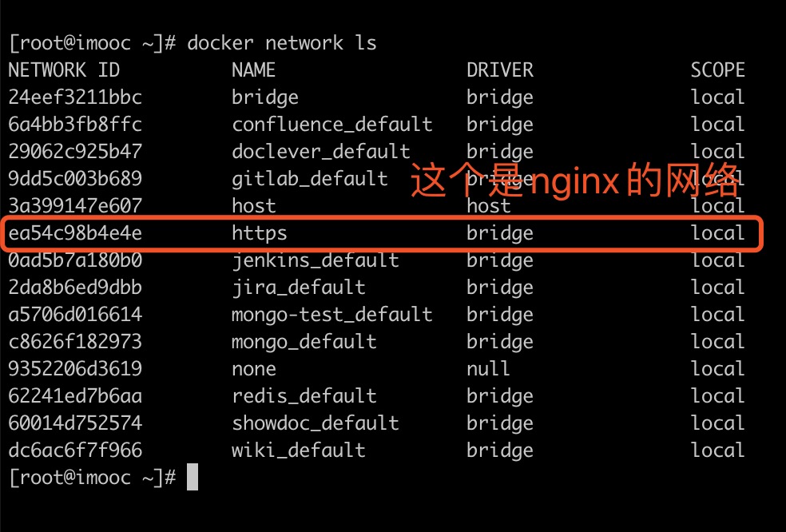Click the highlighted 'https' network name

tap(259, 233)
